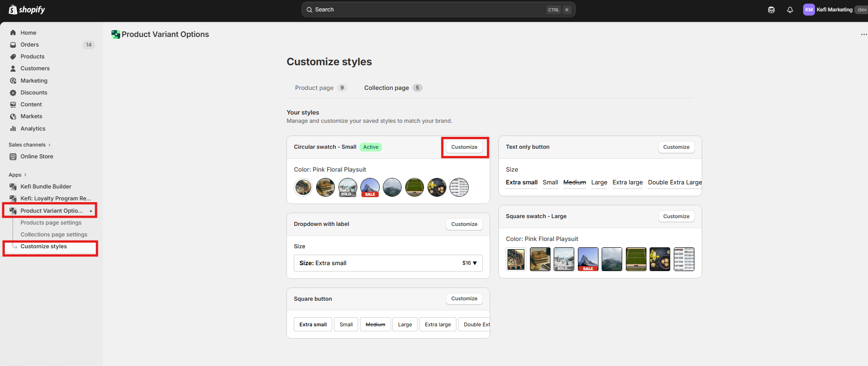The height and width of the screenshot is (366, 868).
Task: Click the Home icon in sidebar
Action: (x=13, y=33)
